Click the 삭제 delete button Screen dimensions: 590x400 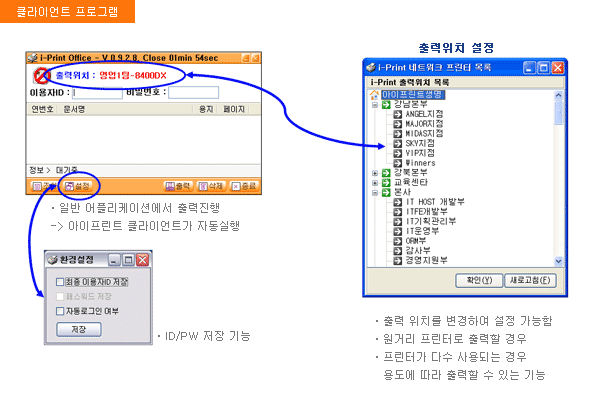(211, 186)
